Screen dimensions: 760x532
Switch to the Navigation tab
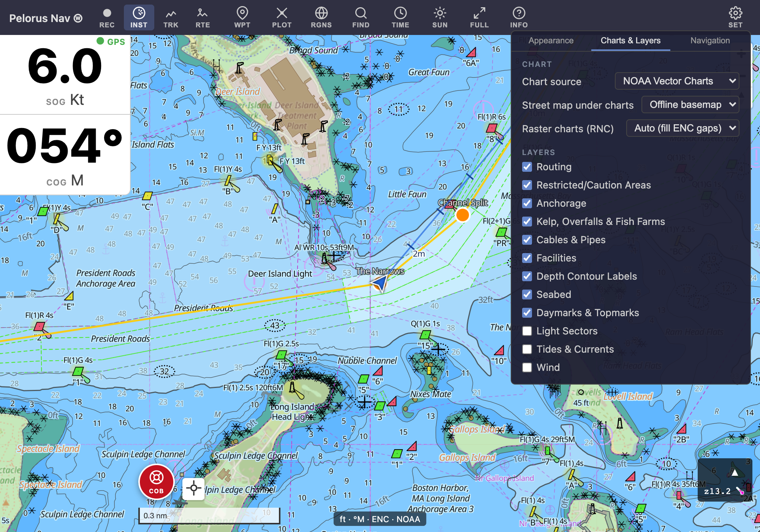click(x=710, y=41)
